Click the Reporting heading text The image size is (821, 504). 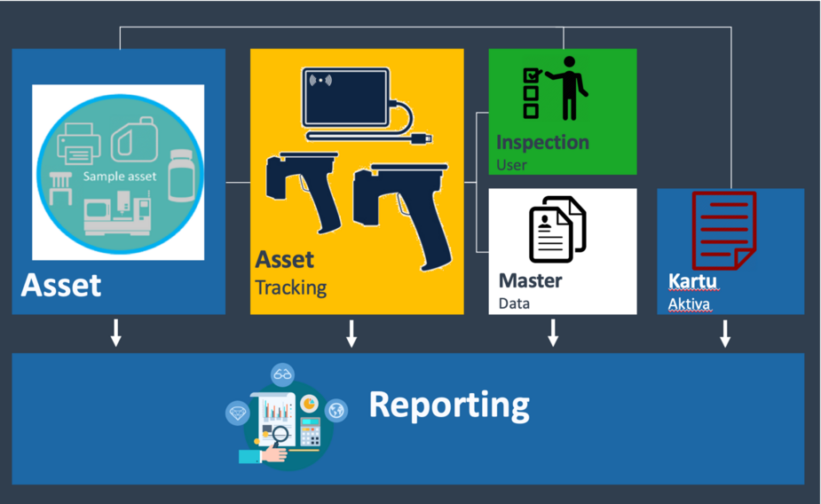click(x=449, y=404)
